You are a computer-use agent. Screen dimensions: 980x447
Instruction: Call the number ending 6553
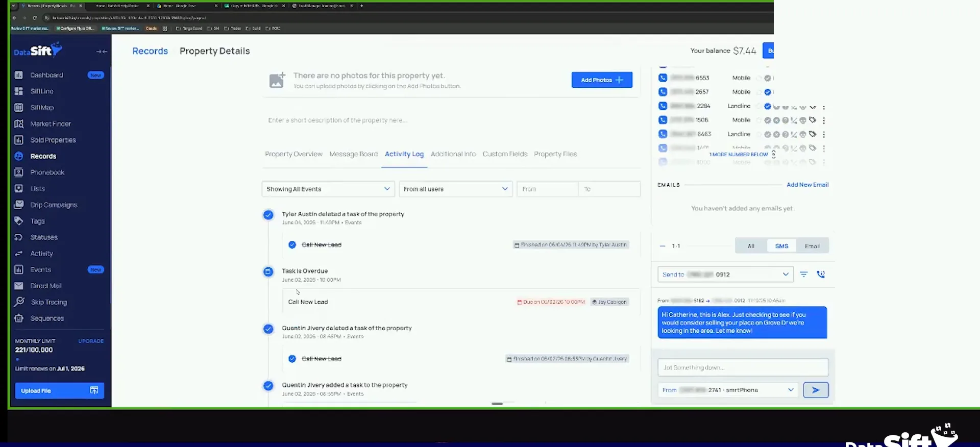pos(663,78)
